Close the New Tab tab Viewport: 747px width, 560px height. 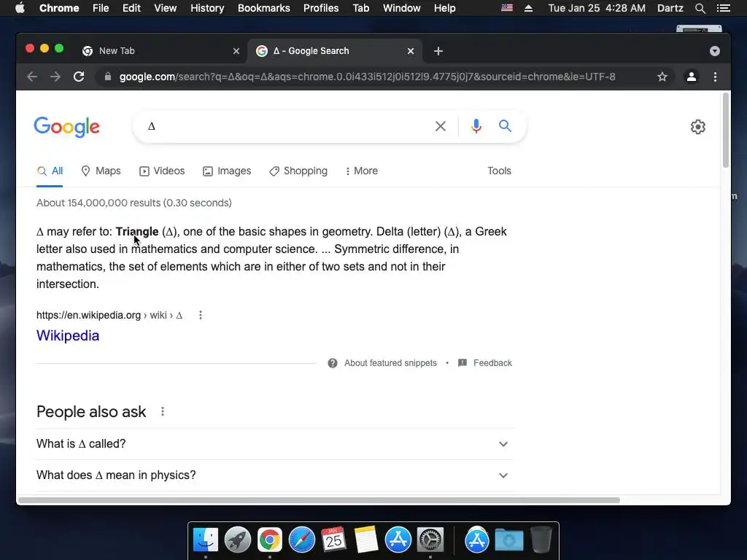point(236,51)
